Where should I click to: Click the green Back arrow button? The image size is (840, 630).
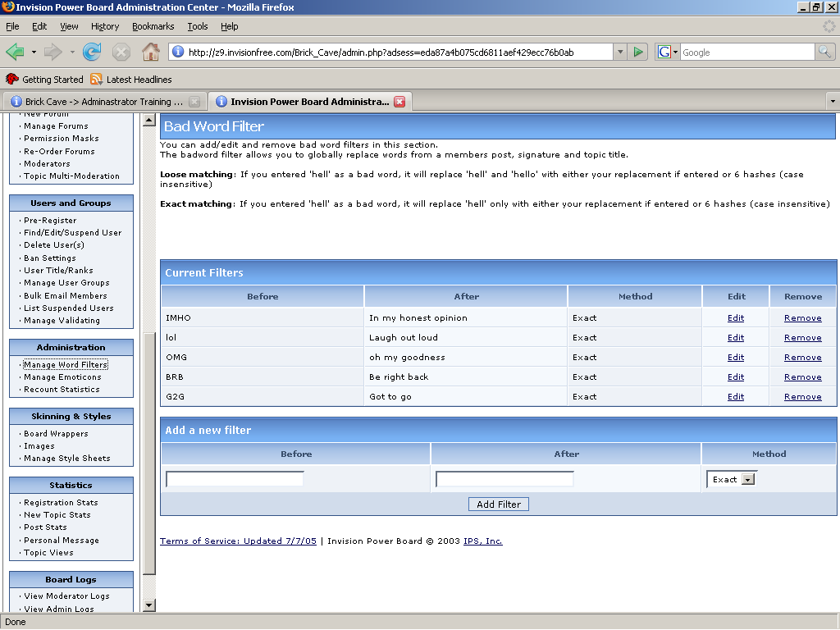(x=15, y=52)
